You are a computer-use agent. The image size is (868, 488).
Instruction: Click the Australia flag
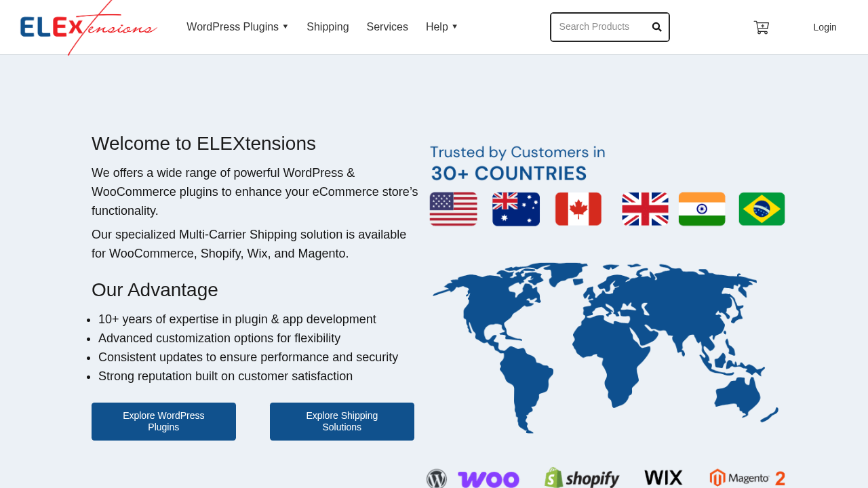[x=516, y=209]
